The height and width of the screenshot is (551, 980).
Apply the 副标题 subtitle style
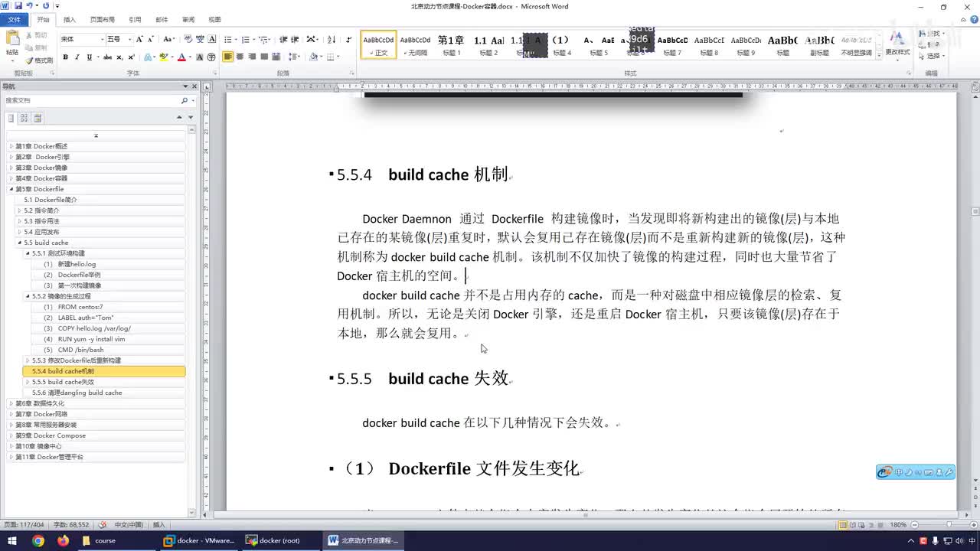pyautogui.click(x=820, y=45)
